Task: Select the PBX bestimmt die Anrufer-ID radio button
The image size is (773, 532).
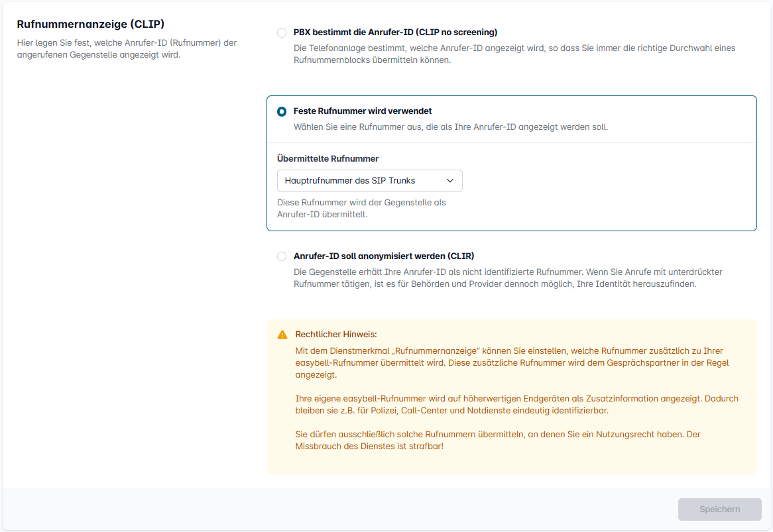Action: 282,32
